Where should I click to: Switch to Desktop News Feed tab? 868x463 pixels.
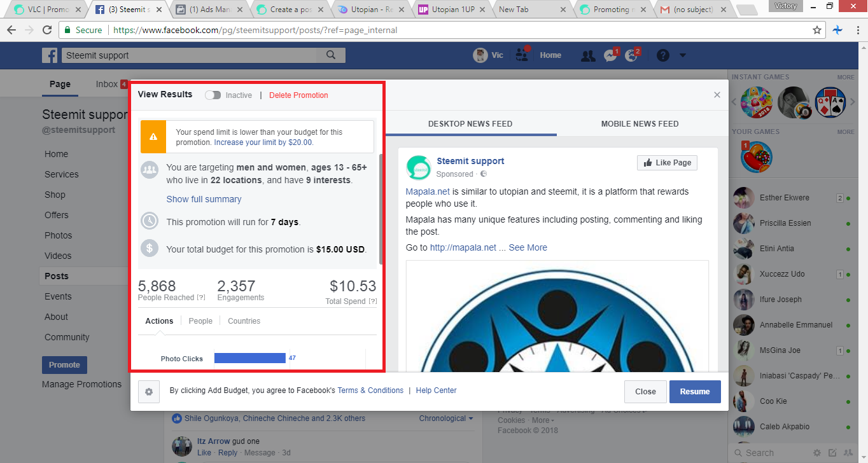click(x=470, y=123)
